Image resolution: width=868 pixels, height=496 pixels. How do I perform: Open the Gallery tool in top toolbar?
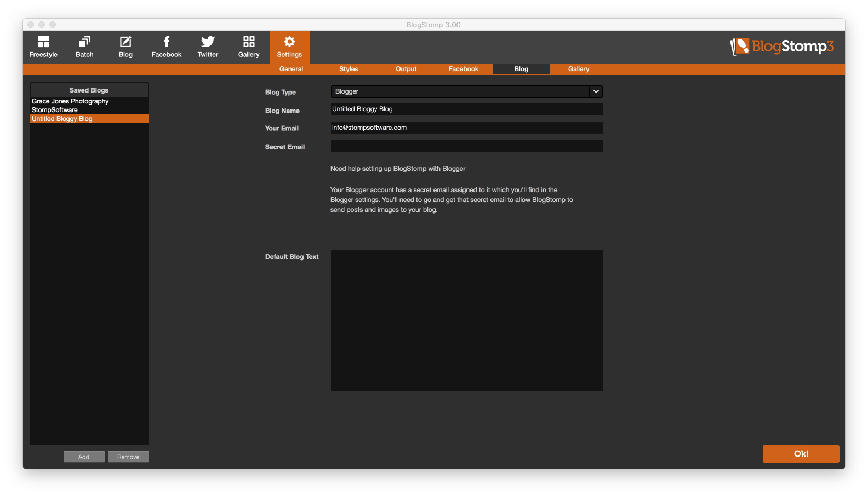249,47
